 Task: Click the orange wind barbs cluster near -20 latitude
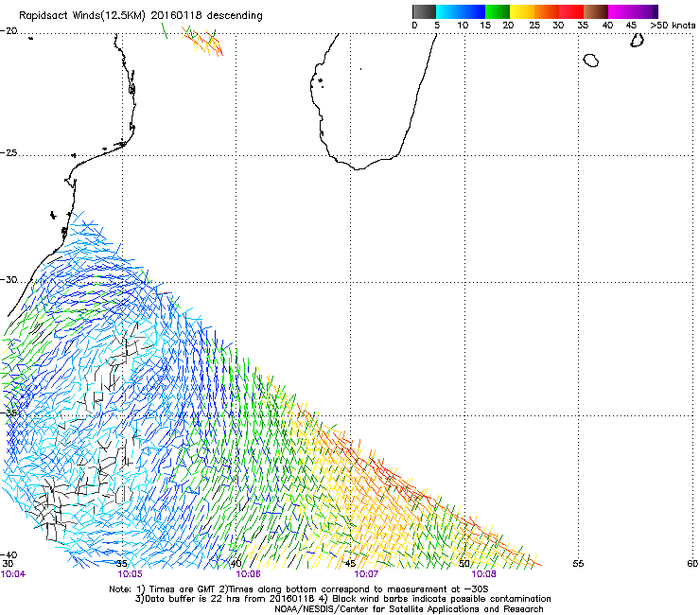point(202,40)
